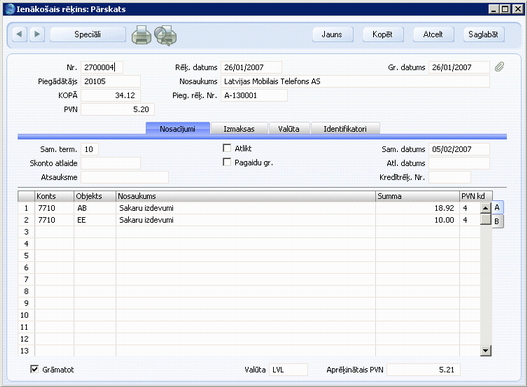The height and width of the screenshot is (387, 527).
Task: Switch to the Izmaksas tab
Action: pyautogui.click(x=239, y=129)
